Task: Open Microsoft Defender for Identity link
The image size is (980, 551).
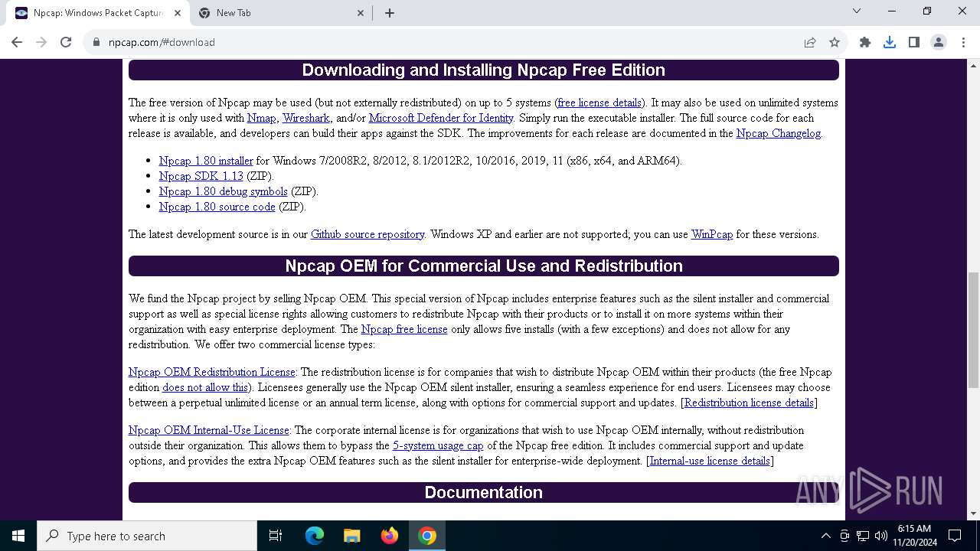Action: [441, 118]
